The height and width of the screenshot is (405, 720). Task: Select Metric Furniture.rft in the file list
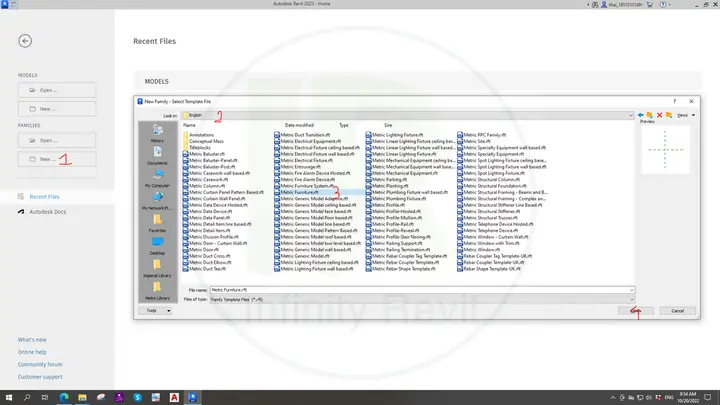(297, 192)
